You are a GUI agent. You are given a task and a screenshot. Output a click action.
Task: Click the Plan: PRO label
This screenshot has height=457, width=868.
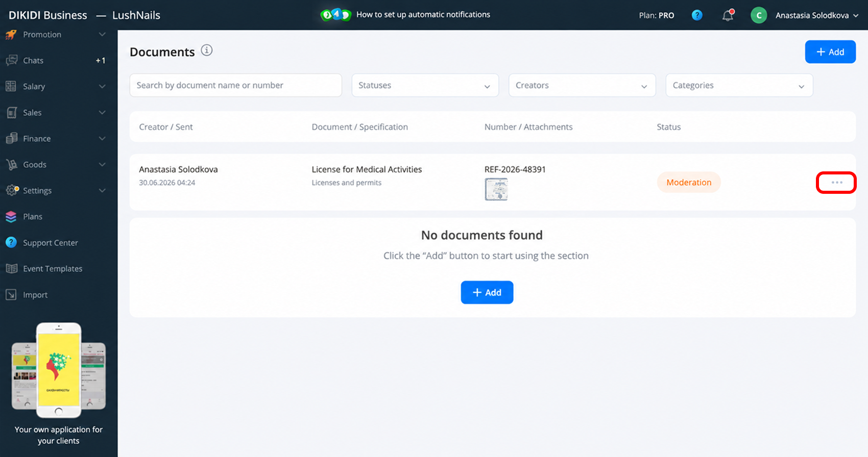click(x=657, y=15)
